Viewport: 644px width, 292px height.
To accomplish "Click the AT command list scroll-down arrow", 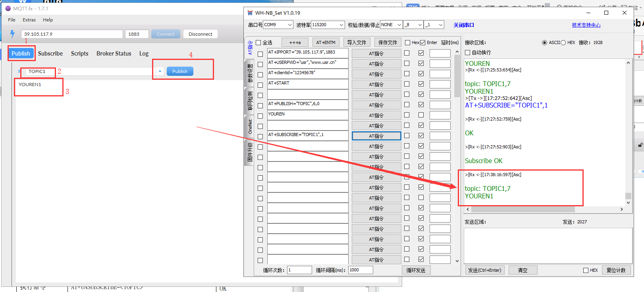I will tap(457, 261).
